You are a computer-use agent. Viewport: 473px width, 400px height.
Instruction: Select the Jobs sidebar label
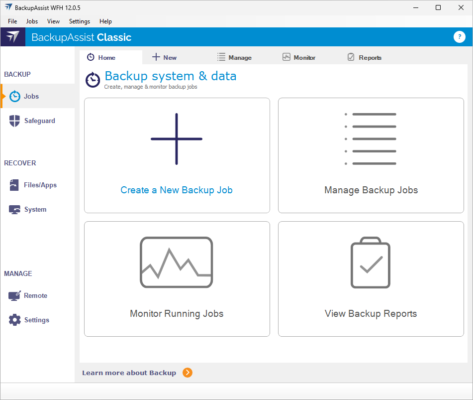(x=31, y=96)
